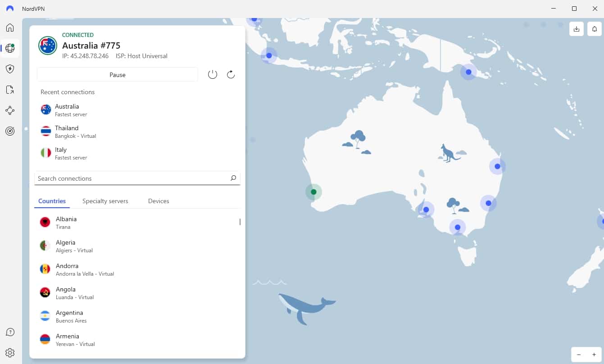
Task: Switch to the Countries tab
Action: 52,201
